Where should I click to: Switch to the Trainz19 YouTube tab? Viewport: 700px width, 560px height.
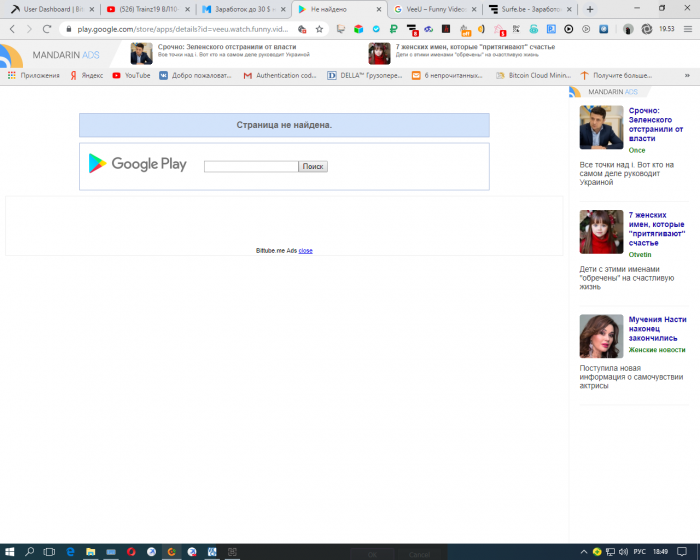[x=149, y=9]
